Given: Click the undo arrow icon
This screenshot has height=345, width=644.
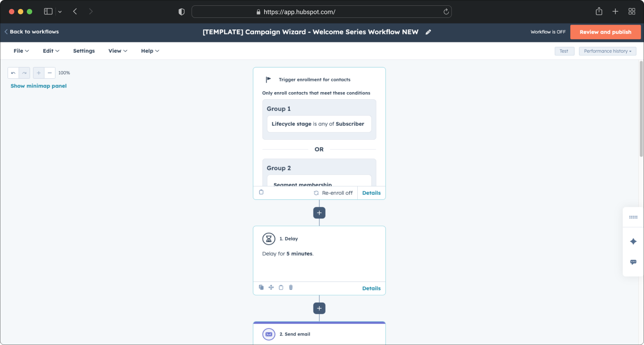Looking at the screenshot, I should 13,73.
